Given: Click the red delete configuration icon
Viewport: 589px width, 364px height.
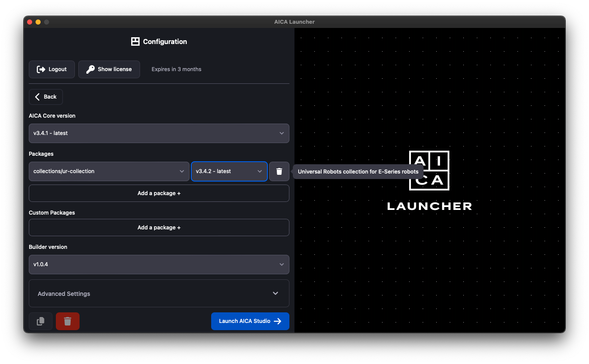Looking at the screenshot, I should coord(68,321).
